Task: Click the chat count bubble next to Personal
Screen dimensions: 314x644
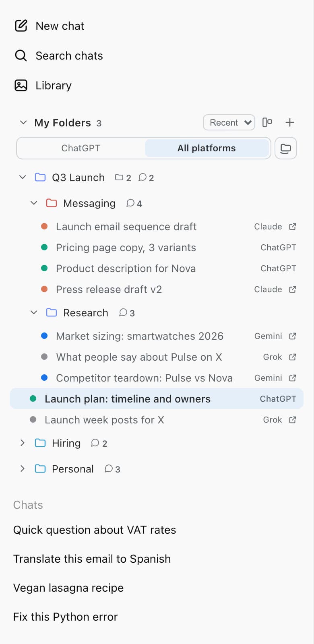Action: pyautogui.click(x=109, y=469)
